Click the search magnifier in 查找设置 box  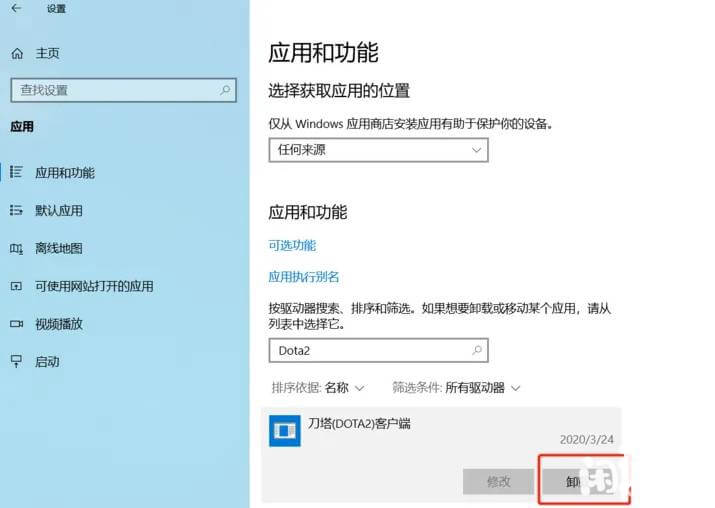click(x=225, y=90)
